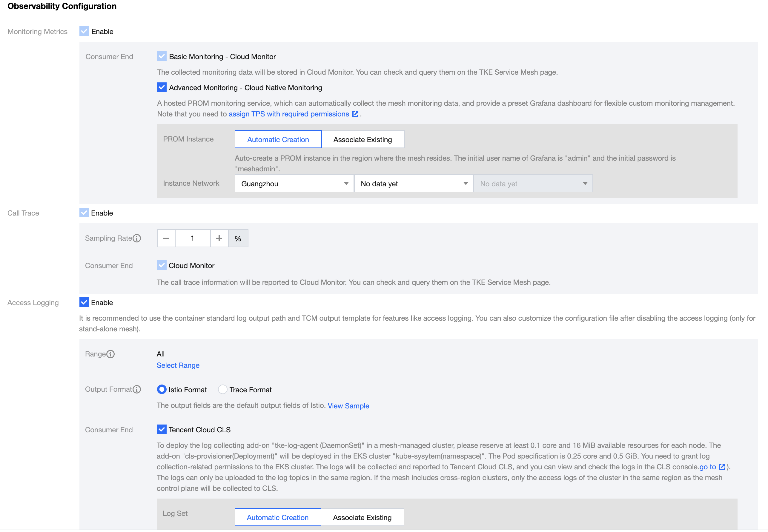Expand the second 'No data yet' network dropdown
Viewport: 768px width, 532px height.
pyautogui.click(x=413, y=184)
